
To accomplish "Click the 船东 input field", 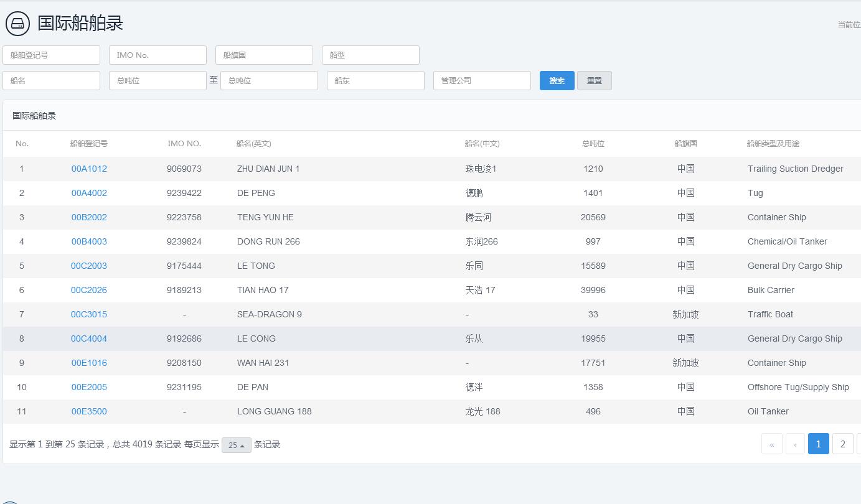I will point(375,80).
